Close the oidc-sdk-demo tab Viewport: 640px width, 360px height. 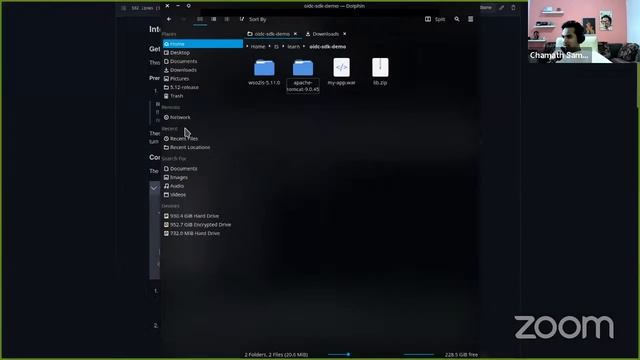pyautogui.click(x=296, y=34)
